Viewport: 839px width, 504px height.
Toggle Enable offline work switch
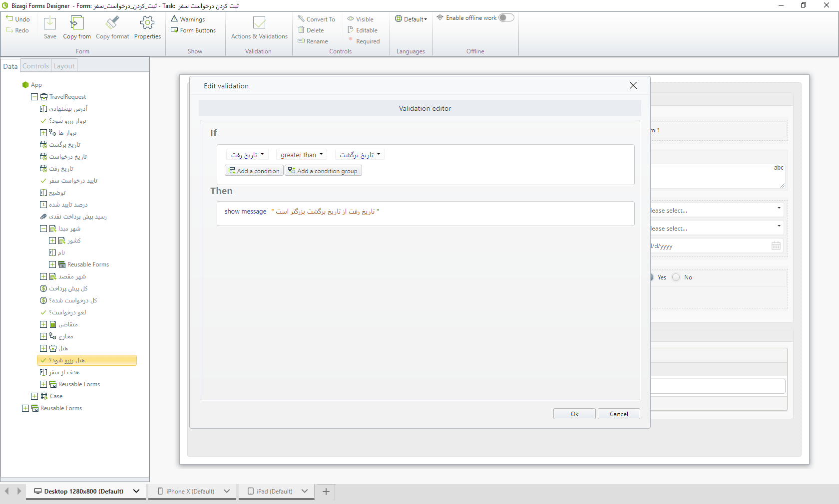tap(506, 18)
